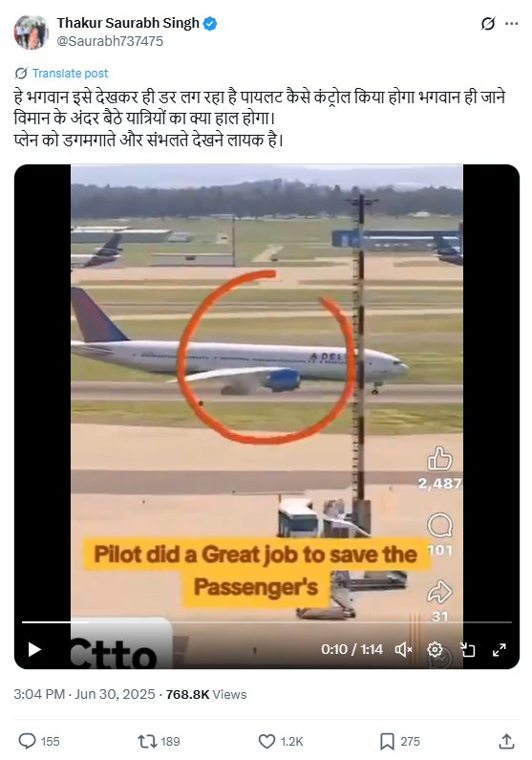Repost this tweet with 189 reposts
Image resolution: width=532 pixels, height=760 pixels.
pos(159,741)
